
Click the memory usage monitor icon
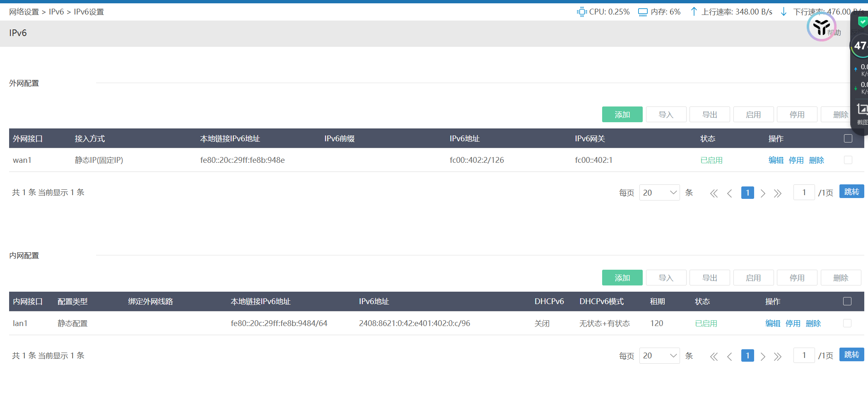coord(643,12)
